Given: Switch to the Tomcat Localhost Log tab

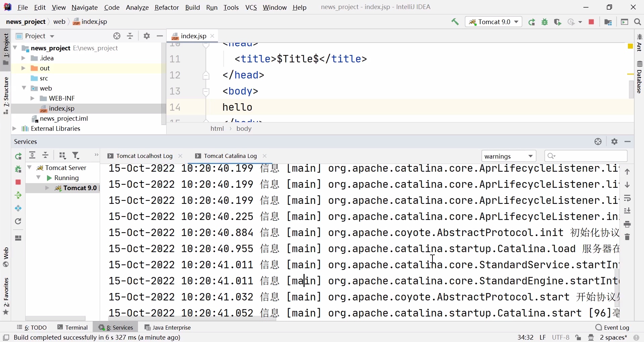Looking at the screenshot, I should pyautogui.click(x=140, y=156).
